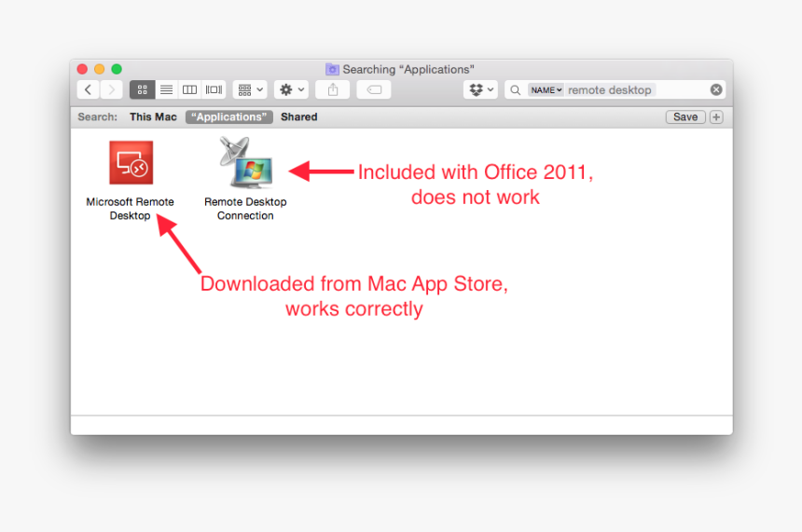Click the Edit Tags button
This screenshot has width=802, height=532.
374,90
